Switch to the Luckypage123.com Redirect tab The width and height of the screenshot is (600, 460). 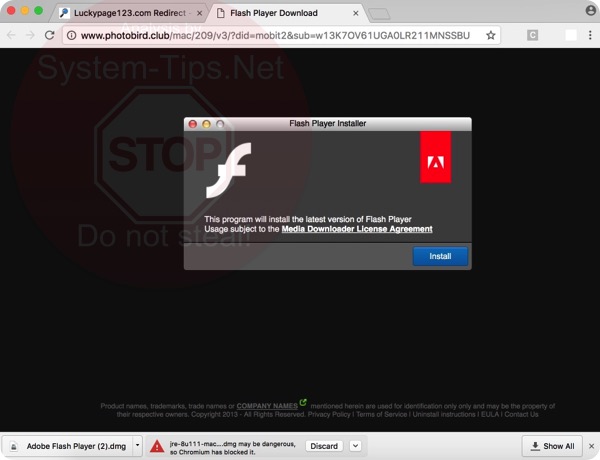point(130,13)
